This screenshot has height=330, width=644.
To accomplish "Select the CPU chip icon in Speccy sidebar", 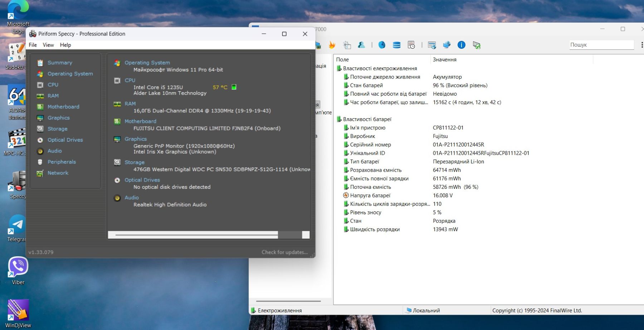I will [40, 85].
